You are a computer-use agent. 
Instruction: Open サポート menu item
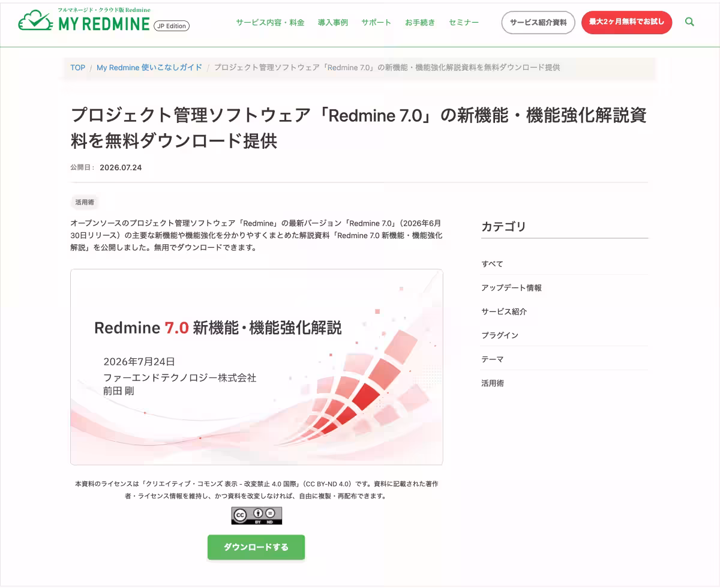click(376, 22)
